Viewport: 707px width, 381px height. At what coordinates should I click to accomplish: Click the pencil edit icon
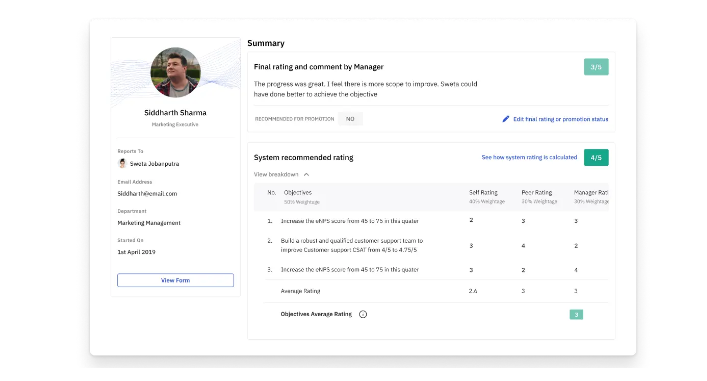(x=505, y=119)
